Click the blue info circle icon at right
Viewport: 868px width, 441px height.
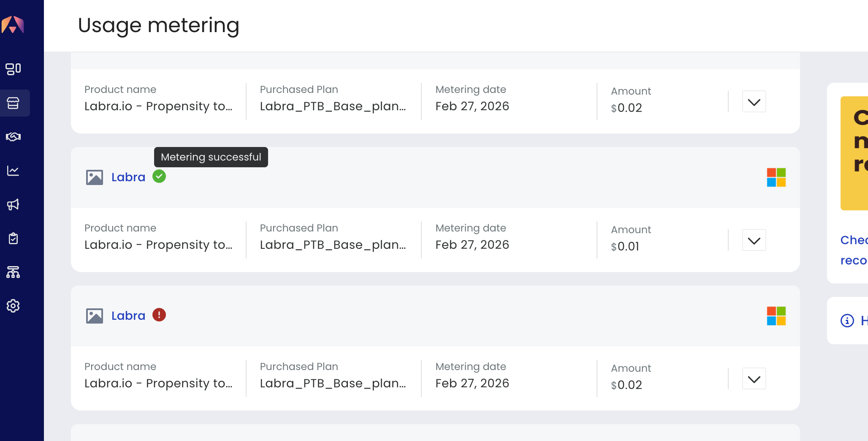(847, 321)
